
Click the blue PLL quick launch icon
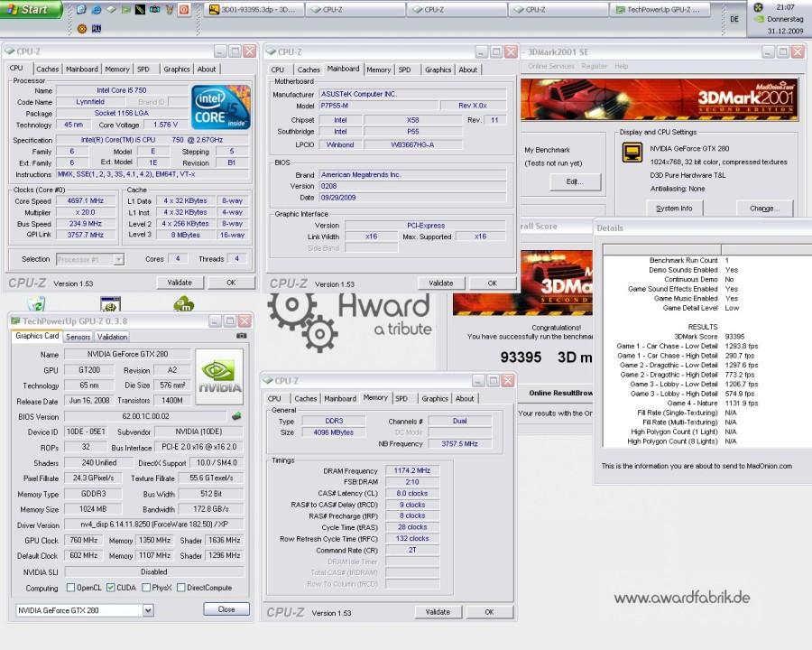click(97, 29)
